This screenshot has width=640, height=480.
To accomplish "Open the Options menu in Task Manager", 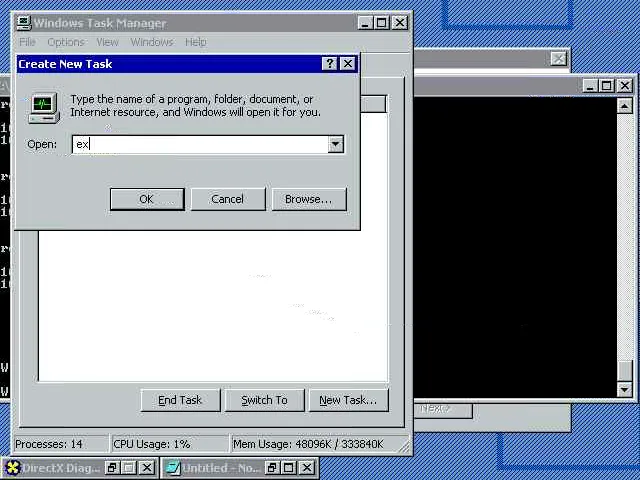I will tap(66, 42).
